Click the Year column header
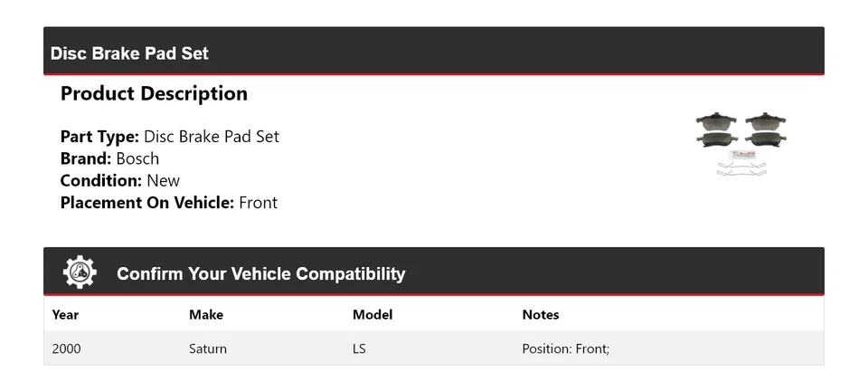This screenshot has width=868, height=392. pyautogui.click(x=65, y=315)
